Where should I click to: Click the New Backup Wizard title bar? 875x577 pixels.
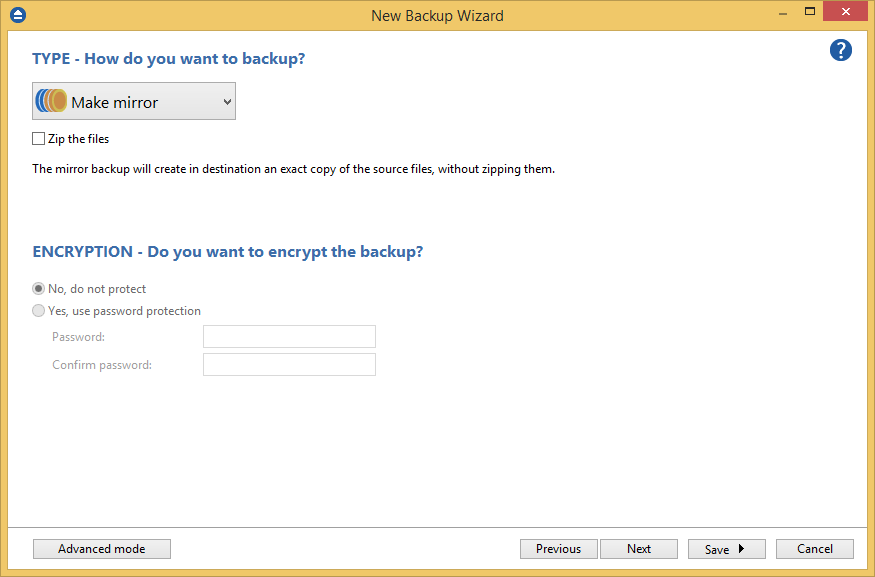click(x=437, y=15)
